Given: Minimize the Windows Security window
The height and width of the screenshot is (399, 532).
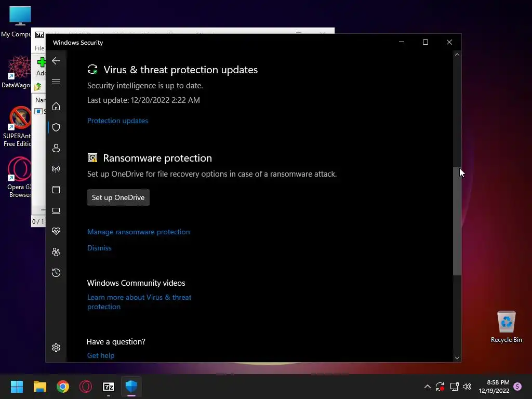Looking at the screenshot, I should tap(402, 42).
